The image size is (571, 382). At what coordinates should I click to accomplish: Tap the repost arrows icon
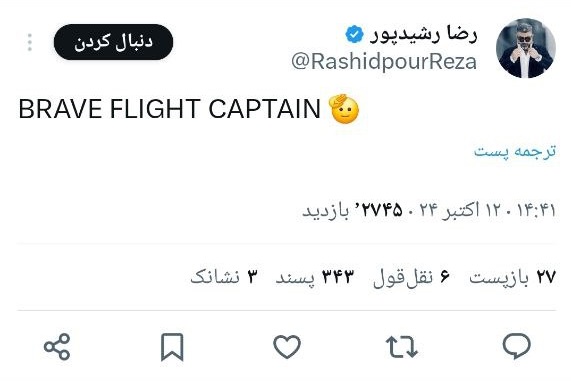point(402,347)
